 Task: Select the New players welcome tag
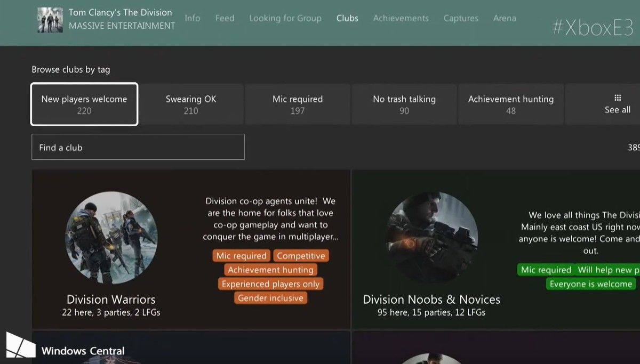(84, 104)
